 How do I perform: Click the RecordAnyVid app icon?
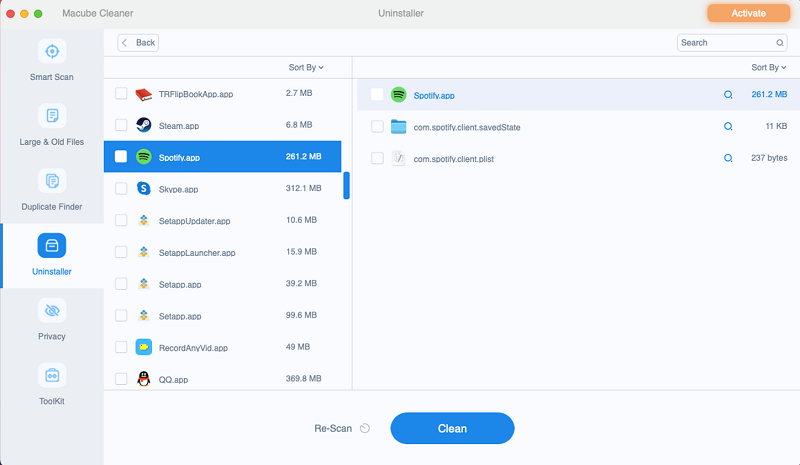point(144,347)
